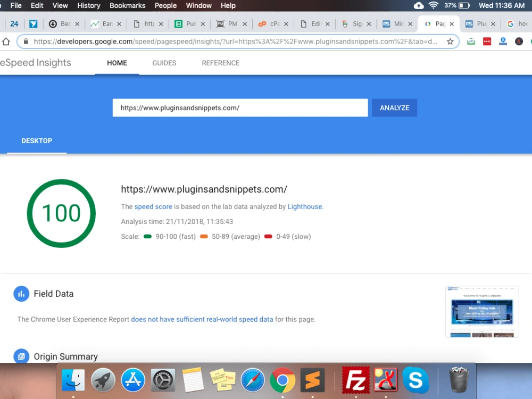Bookmark this page with star icon
This screenshot has width=532, height=399.
point(450,41)
